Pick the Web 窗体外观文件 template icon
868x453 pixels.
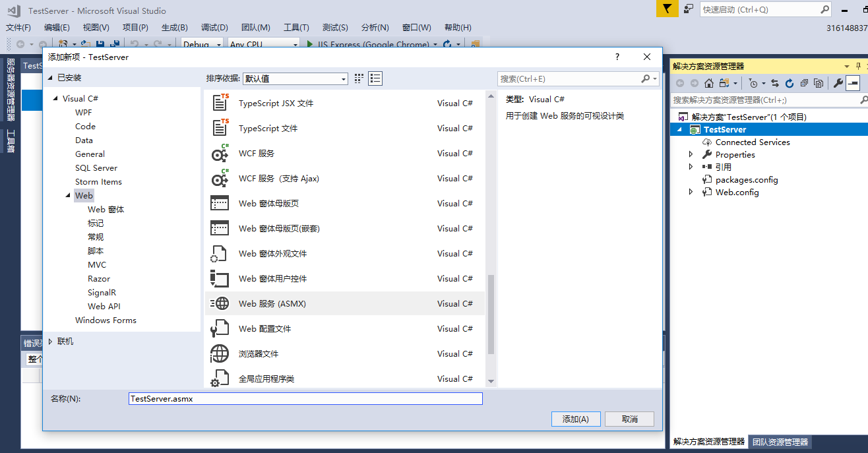tap(219, 253)
